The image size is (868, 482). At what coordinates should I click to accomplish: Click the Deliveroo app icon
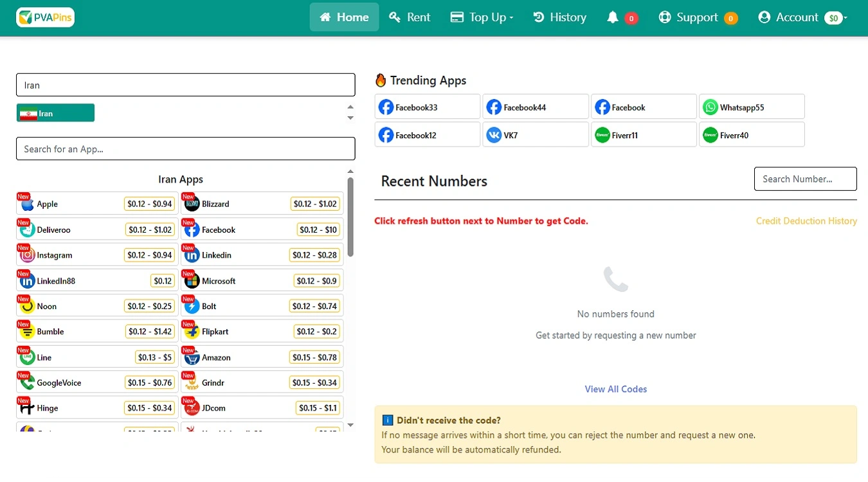pyautogui.click(x=27, y=229)
